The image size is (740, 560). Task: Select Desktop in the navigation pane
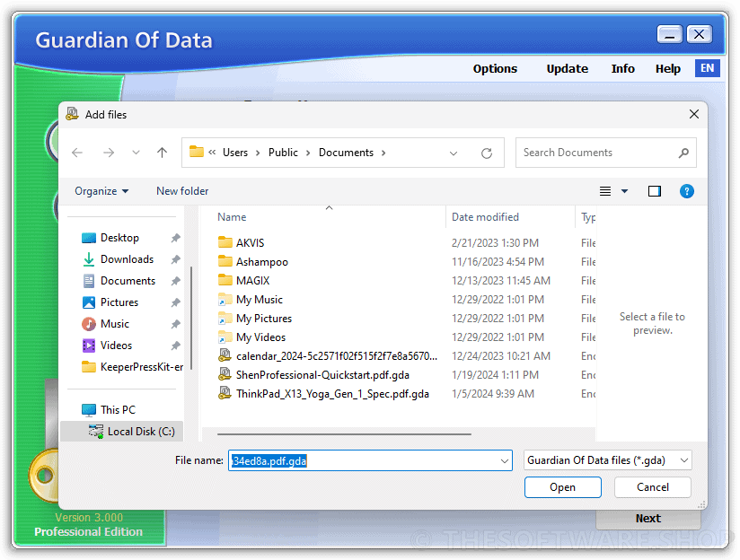click(119, 238)
